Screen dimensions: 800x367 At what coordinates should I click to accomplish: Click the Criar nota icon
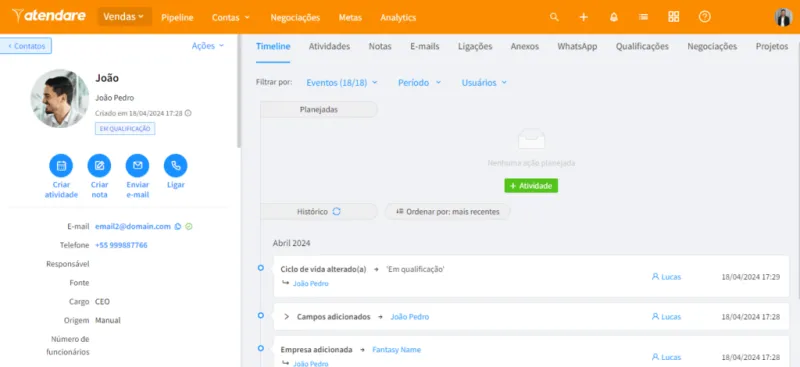(99, 165)
